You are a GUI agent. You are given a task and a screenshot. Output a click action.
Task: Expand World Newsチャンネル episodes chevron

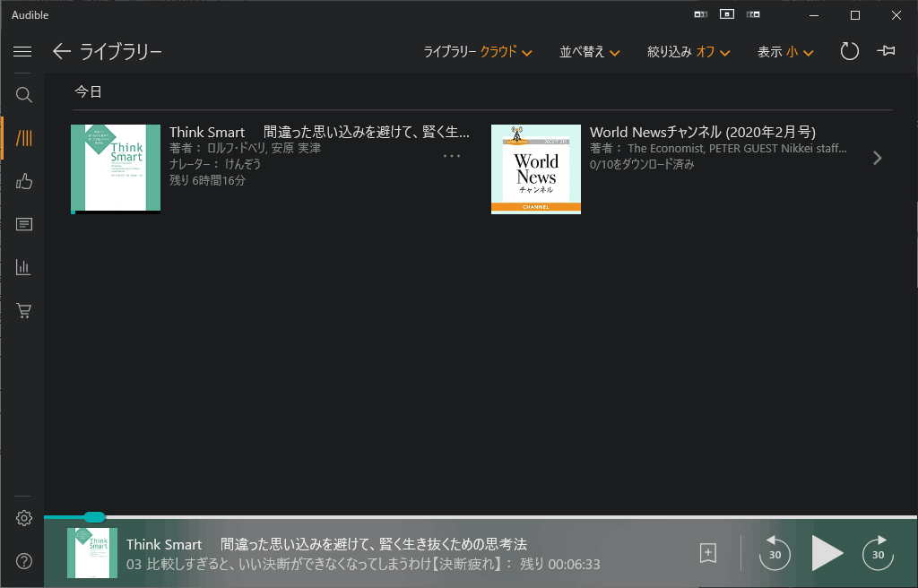tap(877, 158)
